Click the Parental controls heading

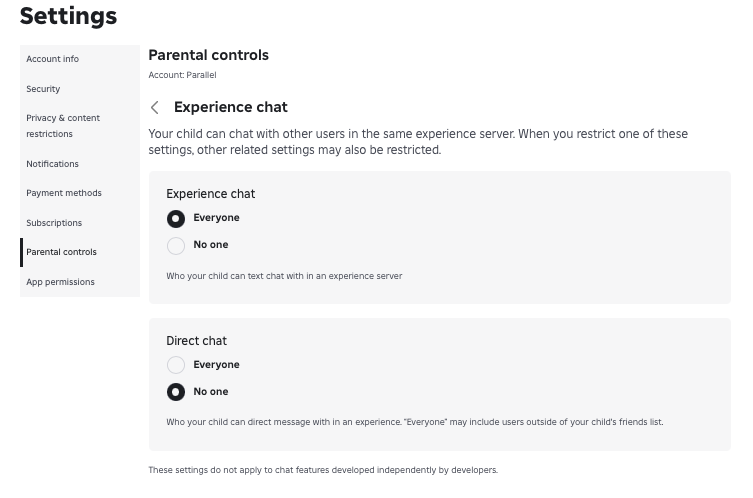click(x=208, y=55)
